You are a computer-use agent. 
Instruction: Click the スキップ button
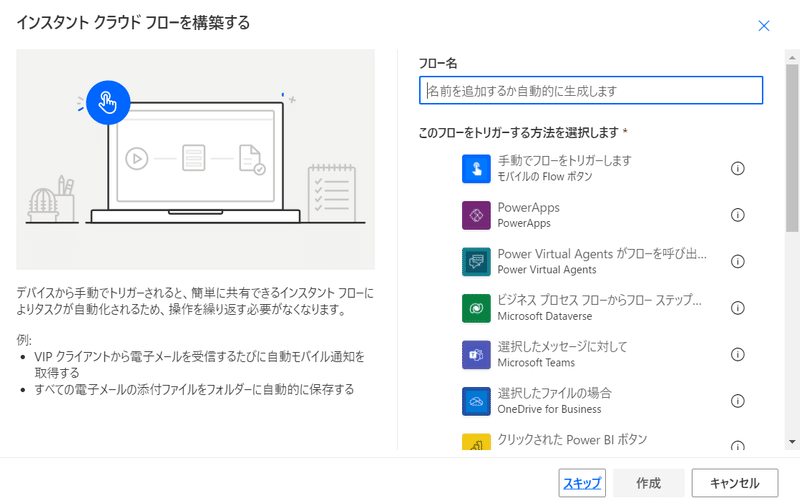[582, 483]
